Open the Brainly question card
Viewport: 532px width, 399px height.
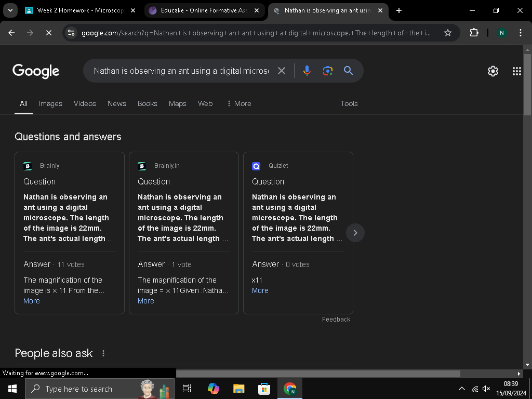point(70,233)
